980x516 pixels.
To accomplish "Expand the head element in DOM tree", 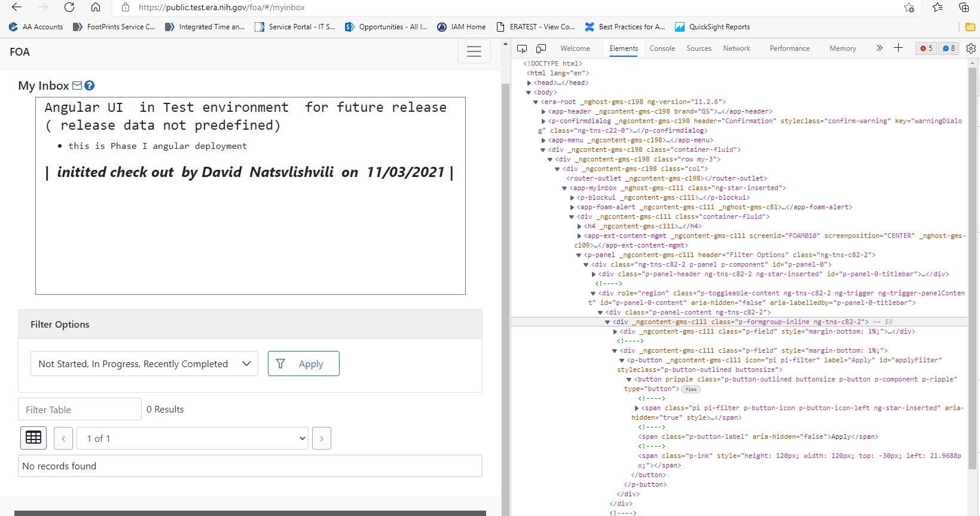I will [x=529, y=83].
